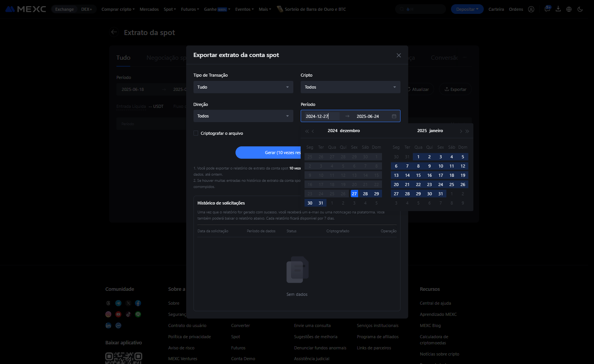Switch to the Exchange tab
This screenshot has height=364, width=594.
64,9
